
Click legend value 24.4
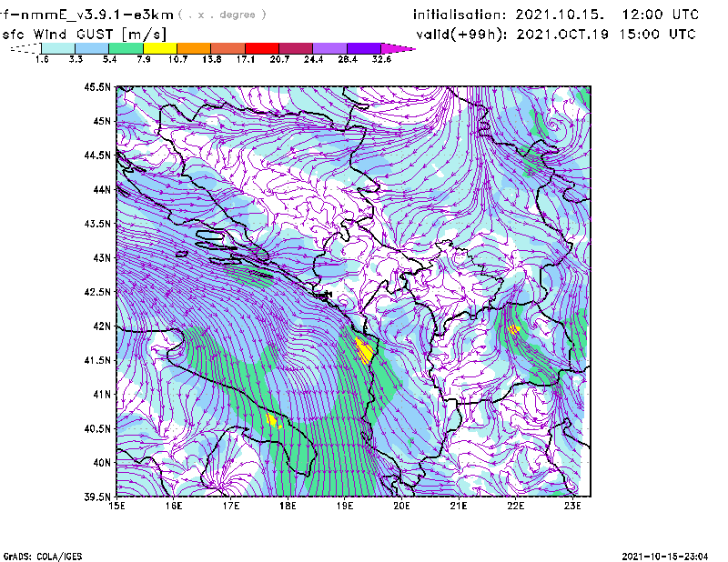click(313, 59)
